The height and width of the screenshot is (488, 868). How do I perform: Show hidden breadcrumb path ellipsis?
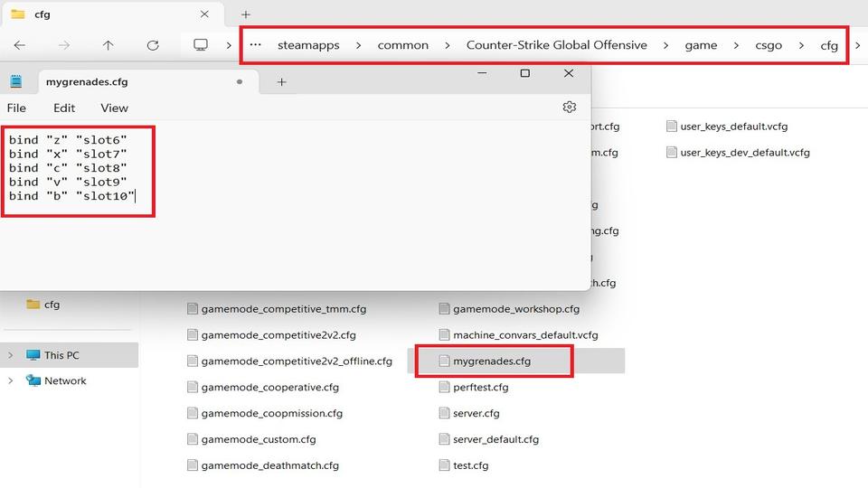coord(255,45)
